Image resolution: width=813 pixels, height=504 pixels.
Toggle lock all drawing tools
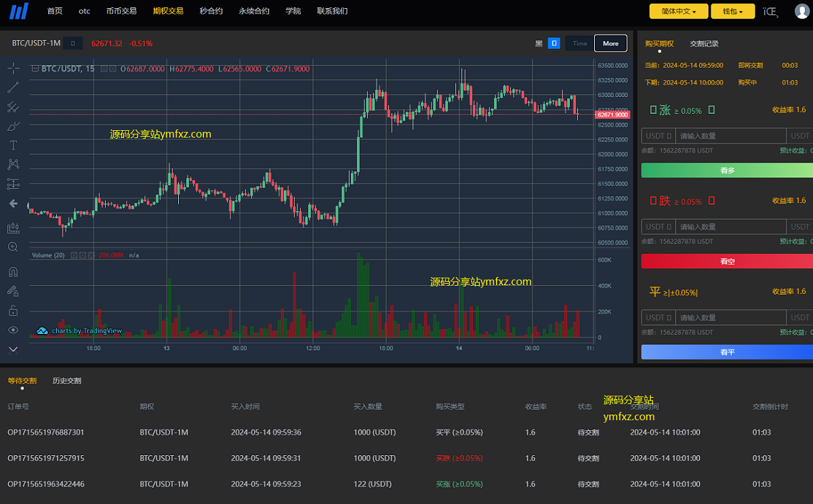13,311
